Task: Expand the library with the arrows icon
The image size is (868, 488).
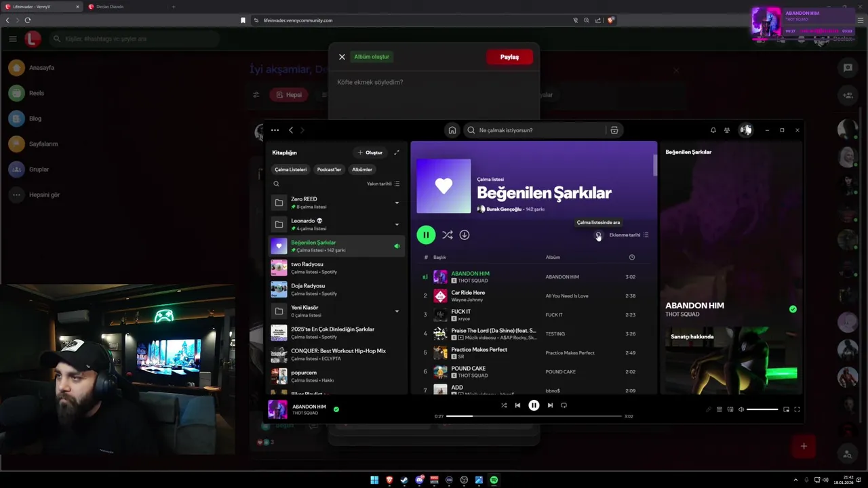Action: (x=397, y=152)
